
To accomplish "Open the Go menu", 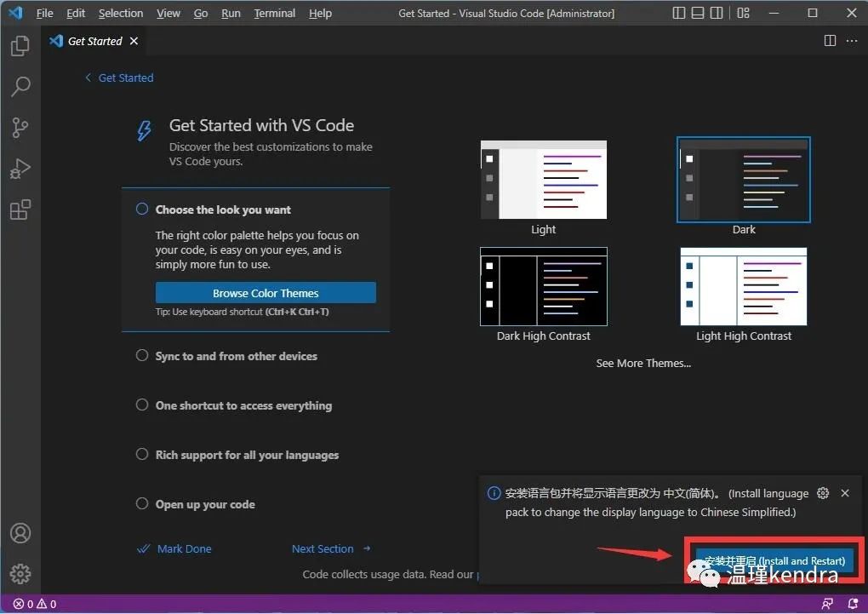I will (201, 13).
